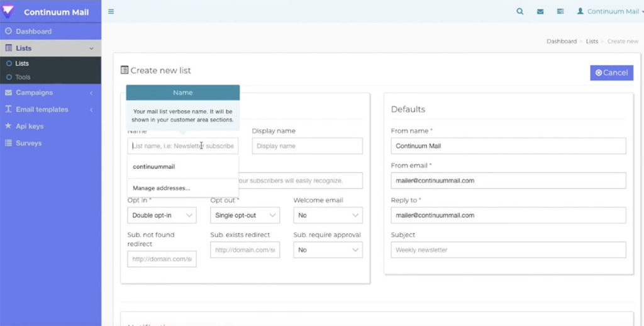Screen dimensions: 644x326
Task: Open the header list panel icon
Action: (x=560, y=11)
